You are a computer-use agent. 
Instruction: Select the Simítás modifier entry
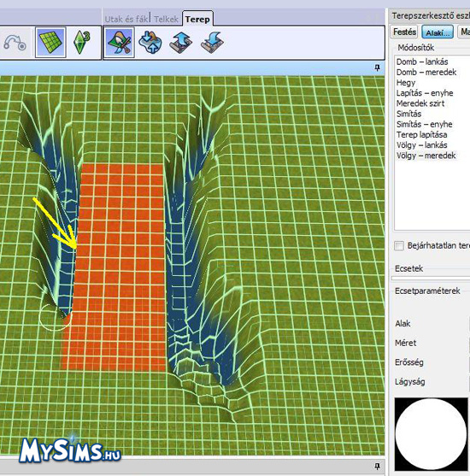click(x=408, y=114)
